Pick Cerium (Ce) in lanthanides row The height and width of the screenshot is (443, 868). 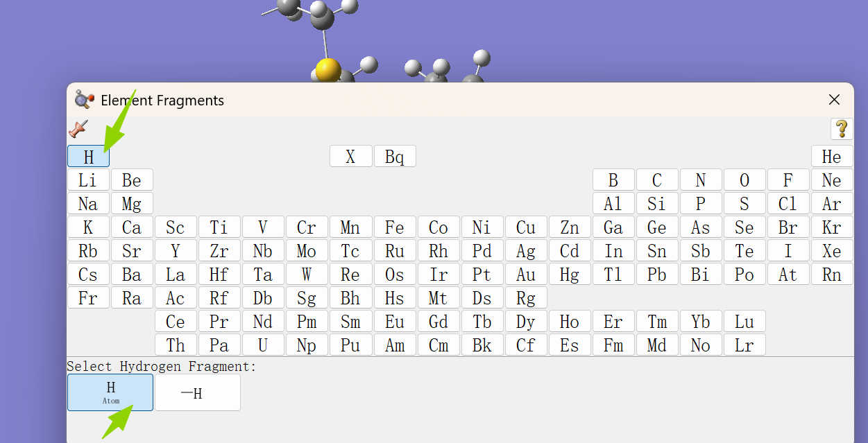point(176,322)
